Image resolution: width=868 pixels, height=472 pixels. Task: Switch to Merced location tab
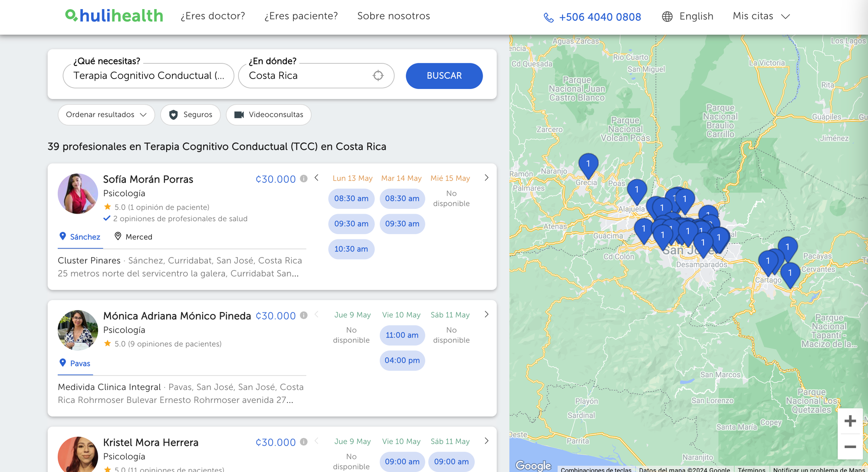pos(134,237)
